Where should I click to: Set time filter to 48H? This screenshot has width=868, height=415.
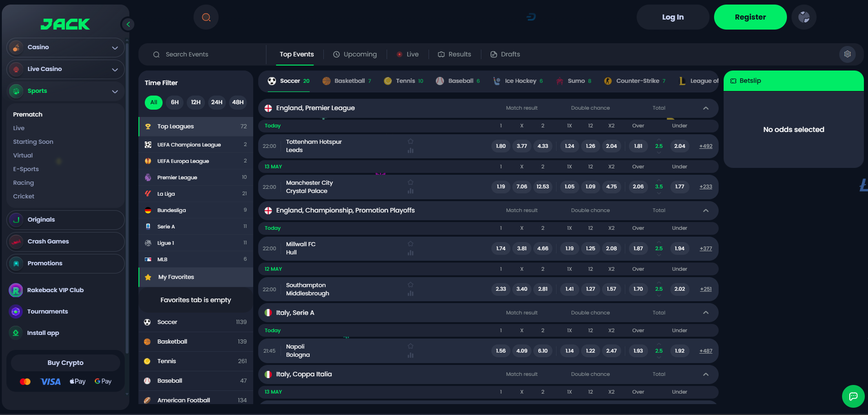[238, 102]
